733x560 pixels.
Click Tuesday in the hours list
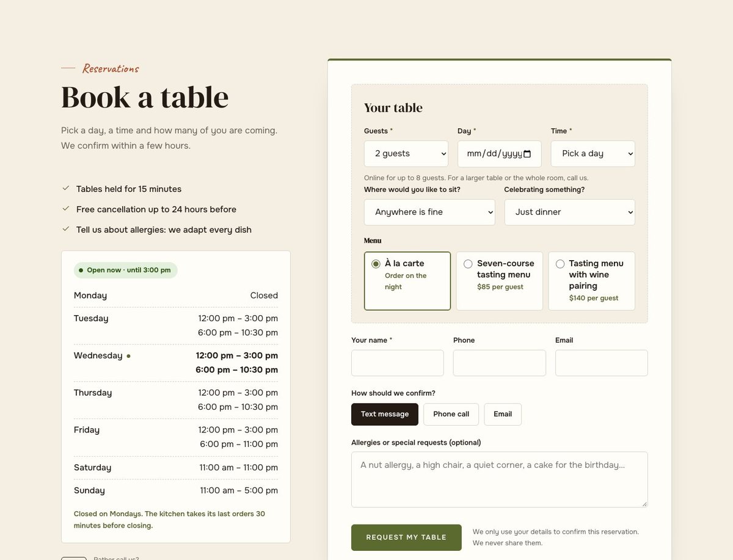point(91,318)
